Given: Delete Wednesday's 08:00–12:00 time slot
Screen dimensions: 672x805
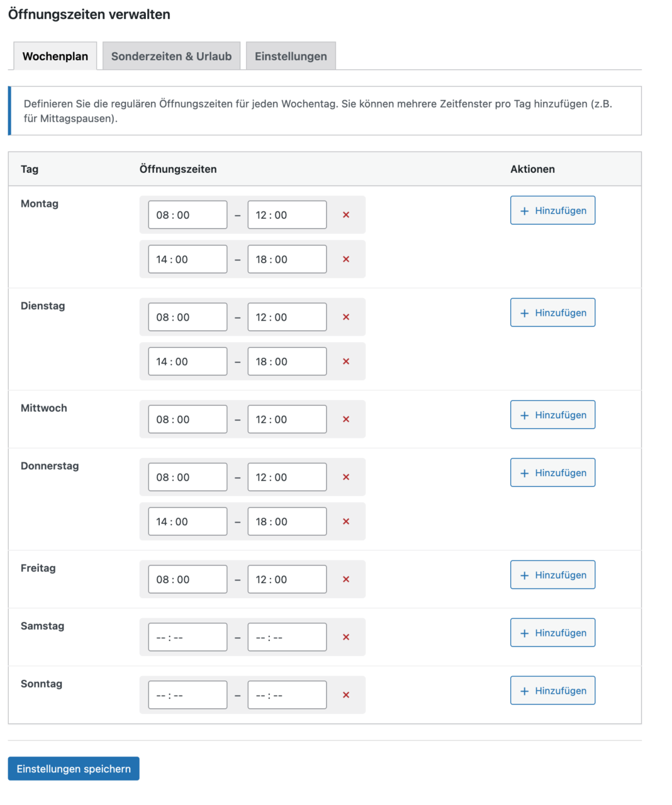Looking at the screenshot, I should point(345,419).
